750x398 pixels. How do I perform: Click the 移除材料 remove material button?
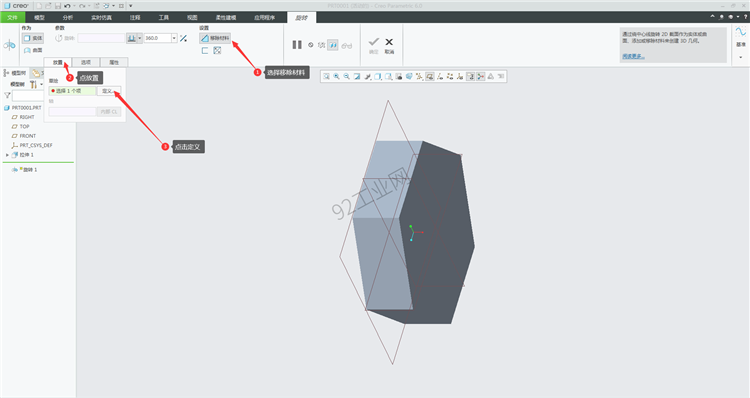[215, 38]
